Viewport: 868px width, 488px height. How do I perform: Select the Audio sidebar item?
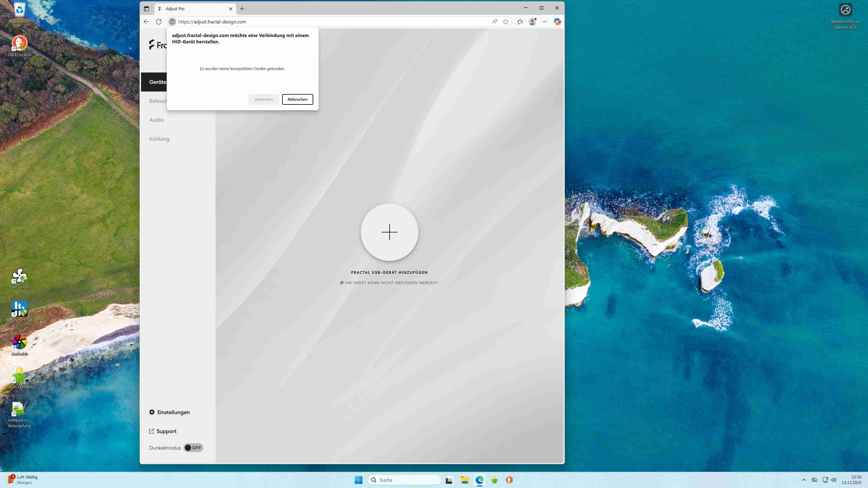coord(156,120)
